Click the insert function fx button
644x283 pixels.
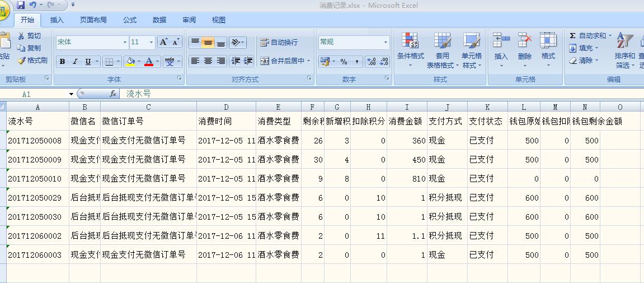[x=113, y=94]
